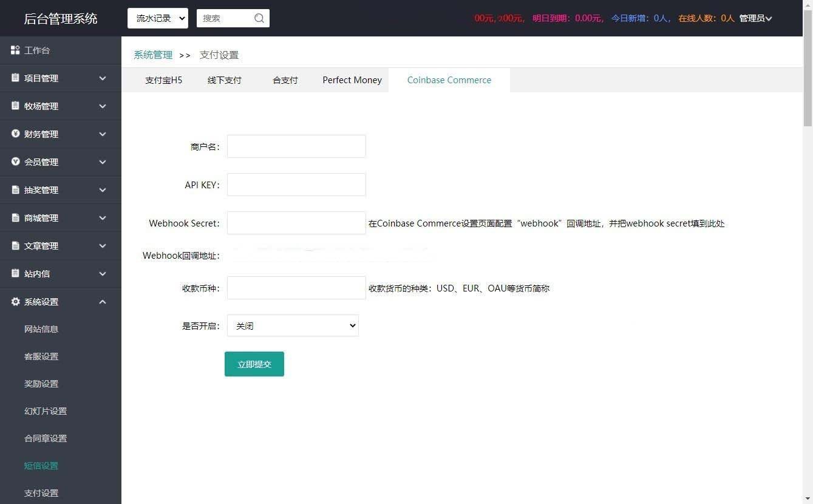Click the 会员管理 badge icon

[16, 162]
